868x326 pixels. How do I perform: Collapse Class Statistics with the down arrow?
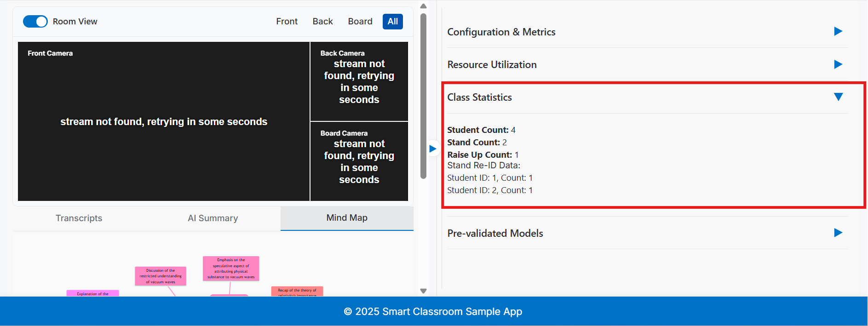pos(838,97)
